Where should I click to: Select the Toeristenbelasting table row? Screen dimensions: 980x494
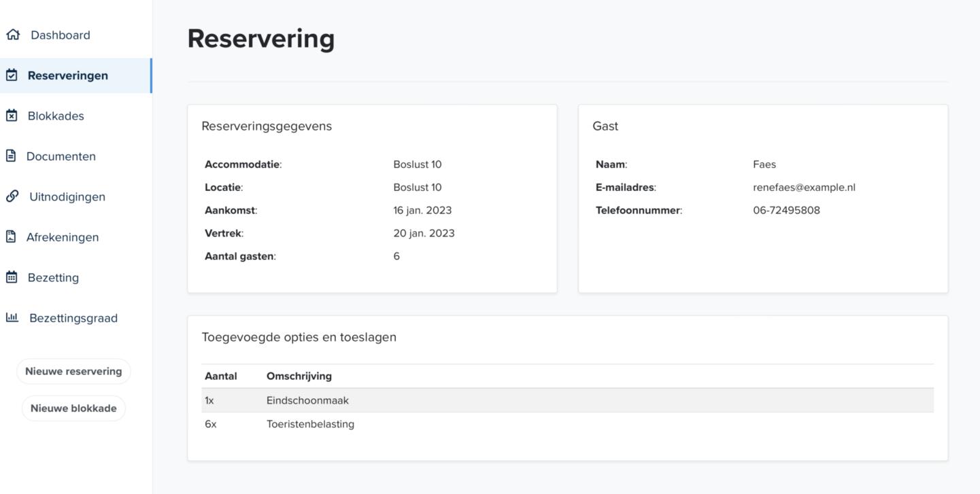pos(567,424)
